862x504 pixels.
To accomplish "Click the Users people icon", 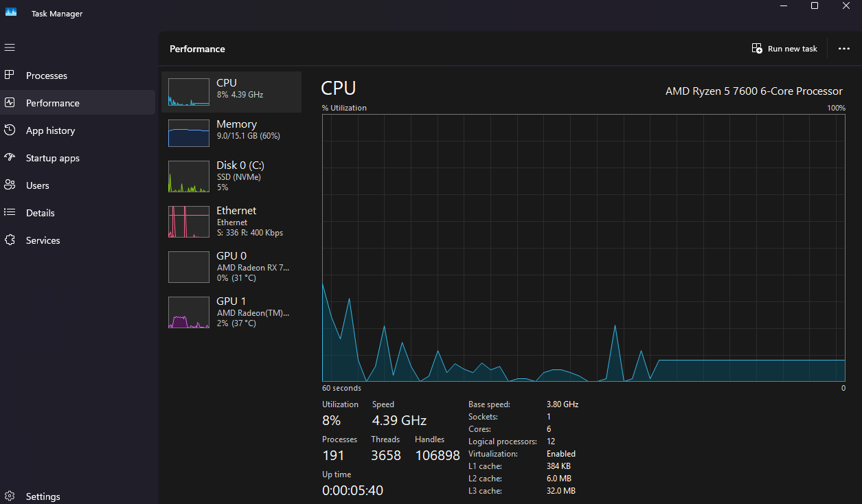I will (x=10, y=185).
